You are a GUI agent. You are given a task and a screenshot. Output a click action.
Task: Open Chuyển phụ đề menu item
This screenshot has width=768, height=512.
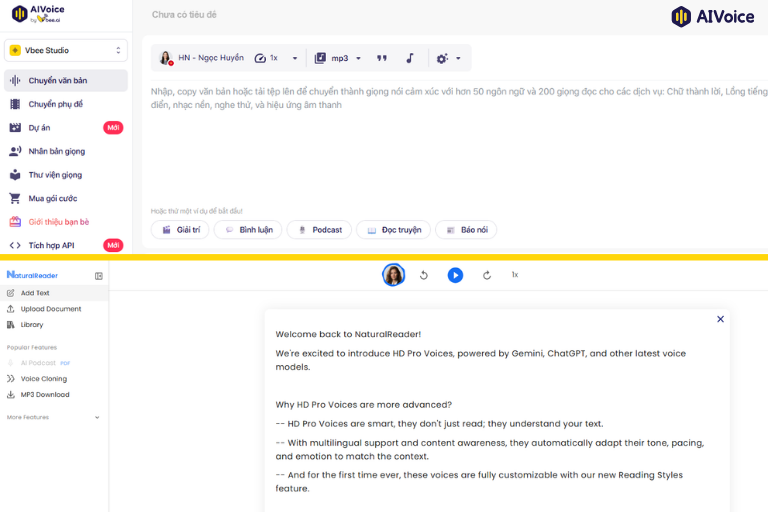tap(66, 104)
